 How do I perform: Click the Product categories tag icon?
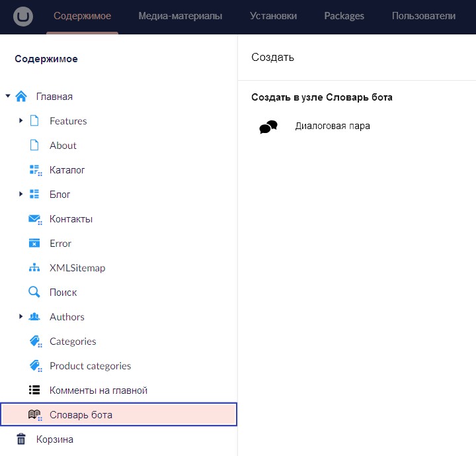click(35, 366)
